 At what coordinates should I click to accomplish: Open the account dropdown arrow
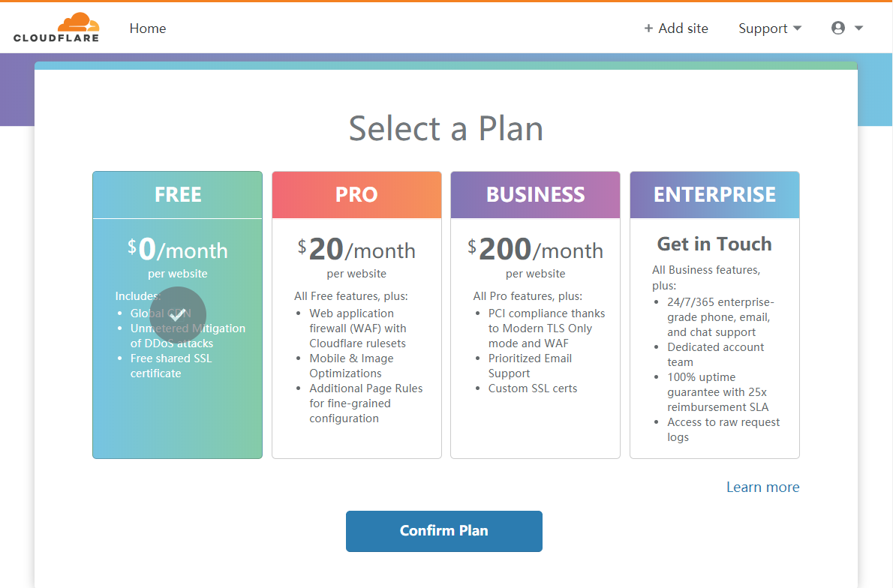859,28
